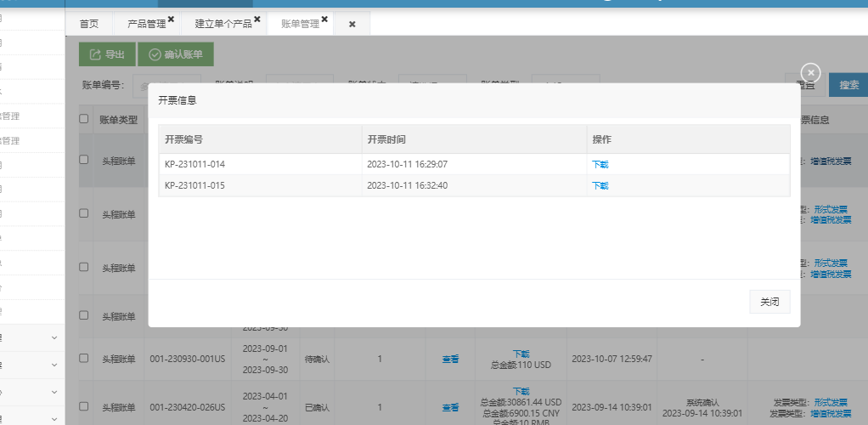The width and height of the screenshot is (868, 425).
Task: Click the 账单类型 column header
Action: 118,119
